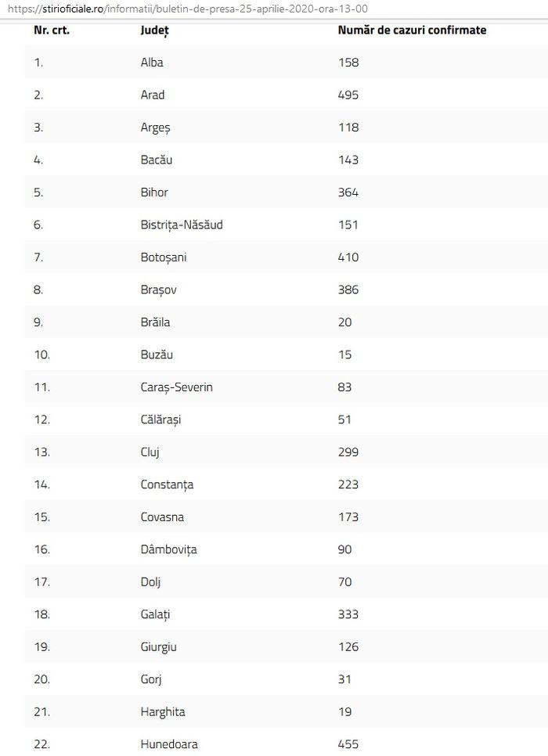The height and width of the screenshot is (756, 548).
Task: Select the Constanța county cell
Action: point(167,485)
